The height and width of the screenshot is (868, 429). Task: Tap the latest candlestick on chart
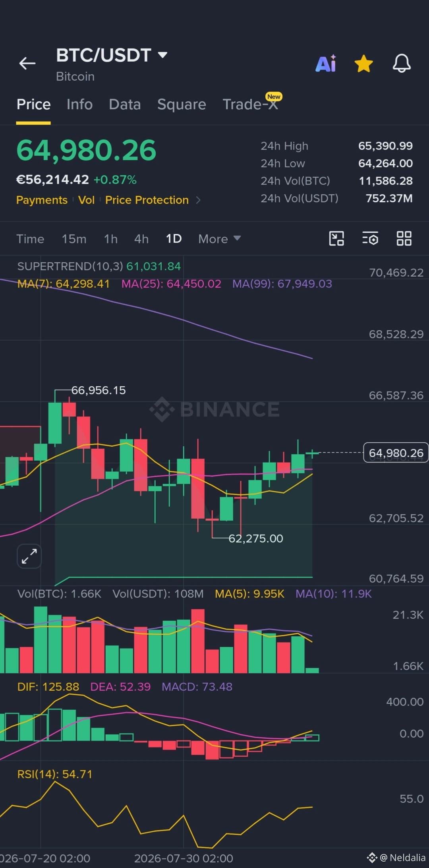[312, 453]
